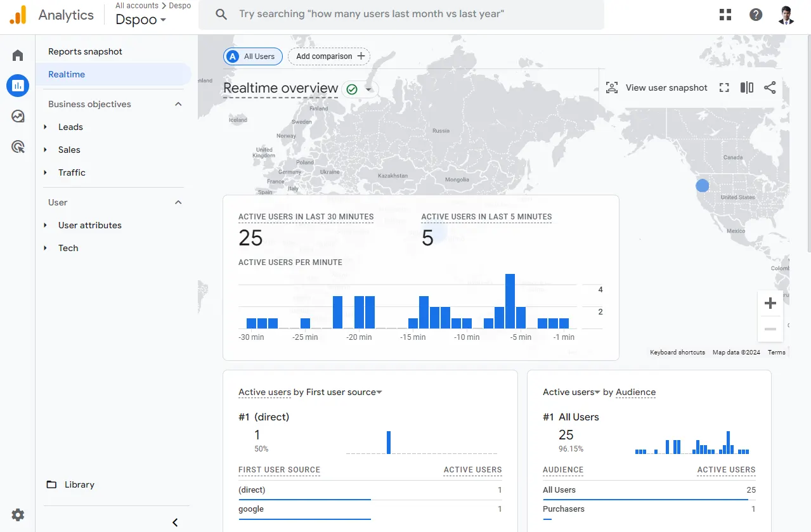Enter fullscreen mode for realtime map
Viewport: 811px width, 532px height.
coord(724,88)
